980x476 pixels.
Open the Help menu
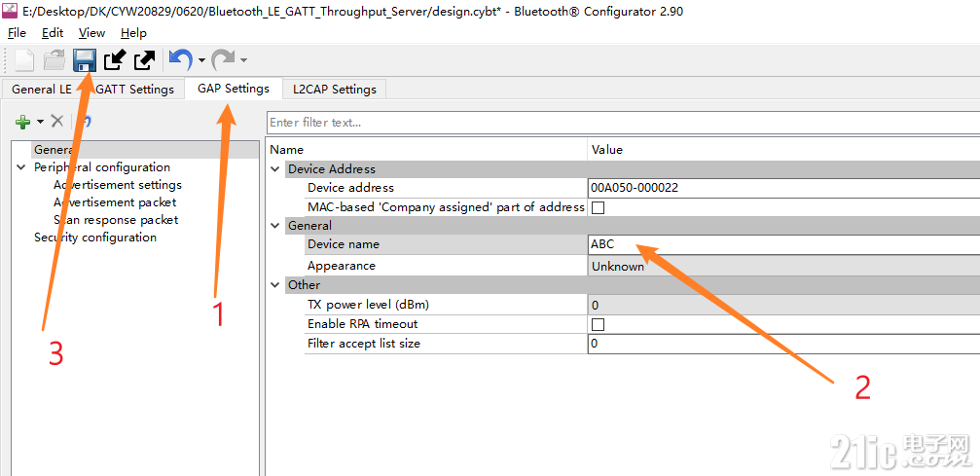133,32
